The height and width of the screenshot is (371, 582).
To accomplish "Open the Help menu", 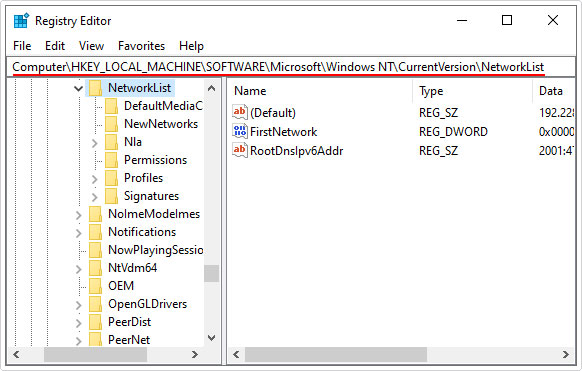I will [192, 46].
